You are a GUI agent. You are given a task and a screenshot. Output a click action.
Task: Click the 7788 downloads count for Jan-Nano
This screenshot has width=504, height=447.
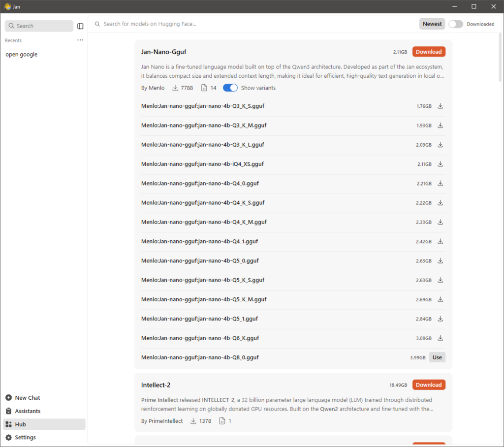click(187, 88)
